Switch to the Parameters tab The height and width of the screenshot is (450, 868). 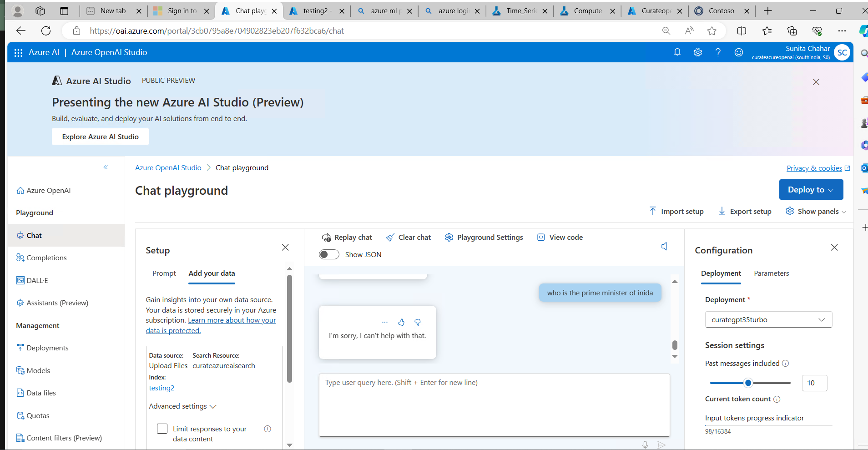pyautogui.click(x=771, y=273)
